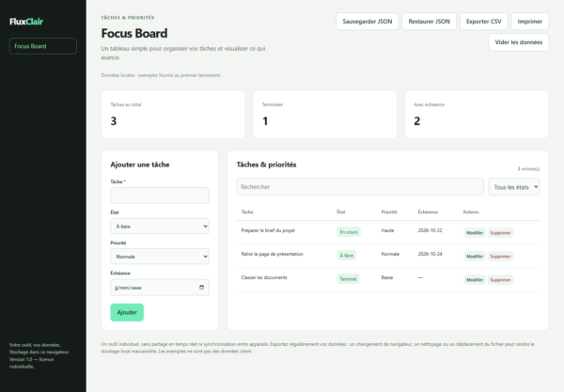Modifier the Classer les documents task
Screen dimensions: 564x392
[475, 279]
